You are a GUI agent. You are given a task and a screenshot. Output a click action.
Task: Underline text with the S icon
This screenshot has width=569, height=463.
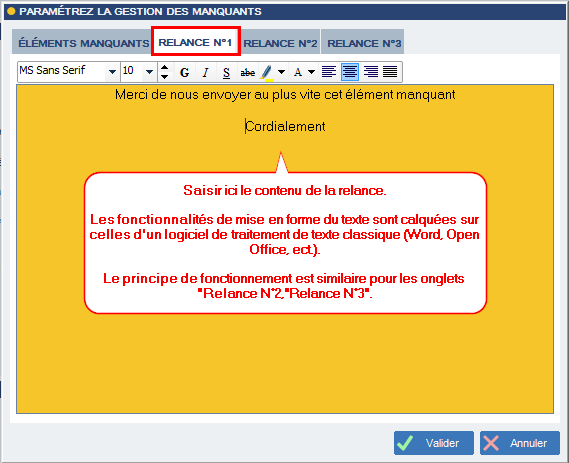click(226, 72)
